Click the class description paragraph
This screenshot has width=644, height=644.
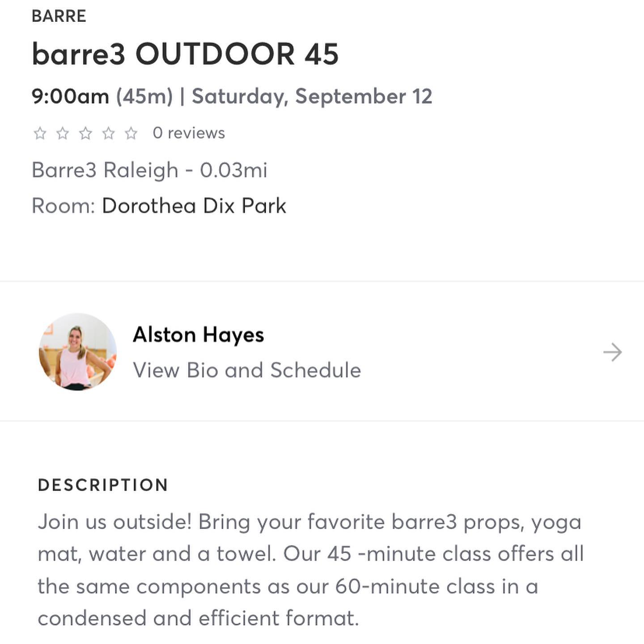(310, 570)
